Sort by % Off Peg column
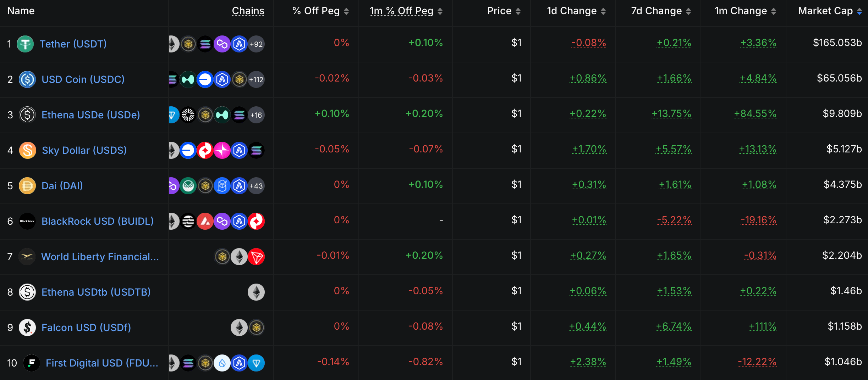 click(x=320, y=11)
